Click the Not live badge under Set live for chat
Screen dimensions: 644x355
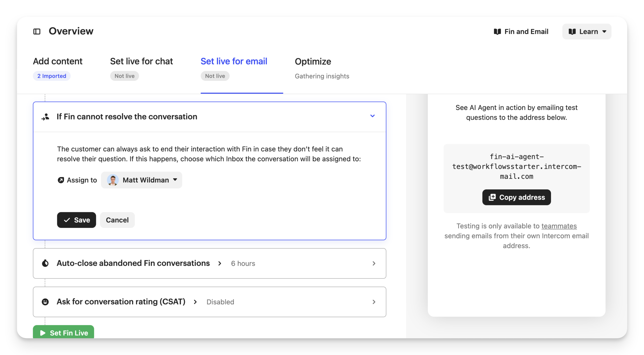pos(124,76)
